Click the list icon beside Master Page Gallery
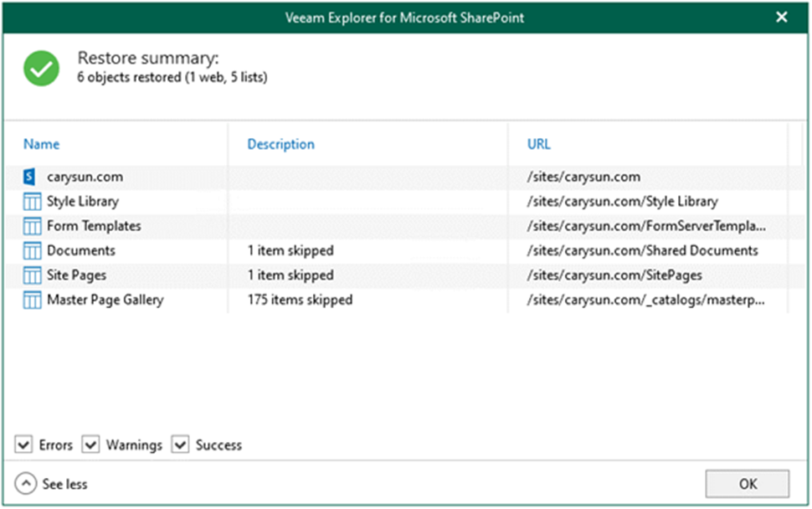 (x=32, y=300)
